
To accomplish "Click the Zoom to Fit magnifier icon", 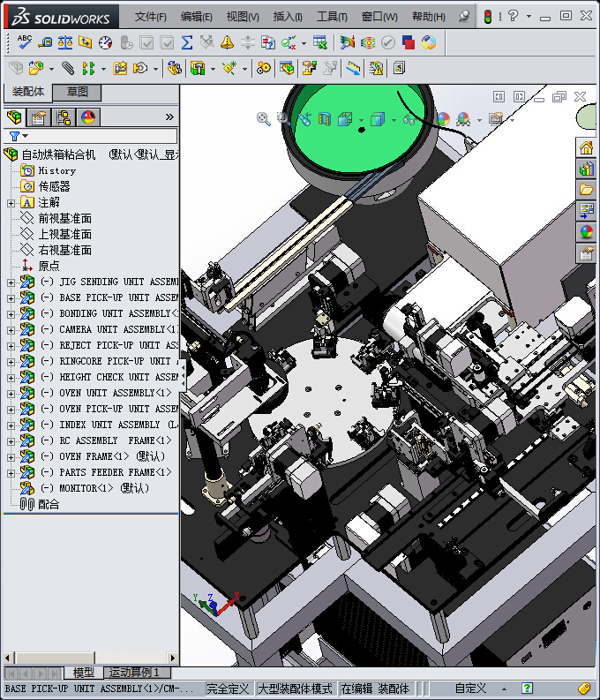I will 263,118.
